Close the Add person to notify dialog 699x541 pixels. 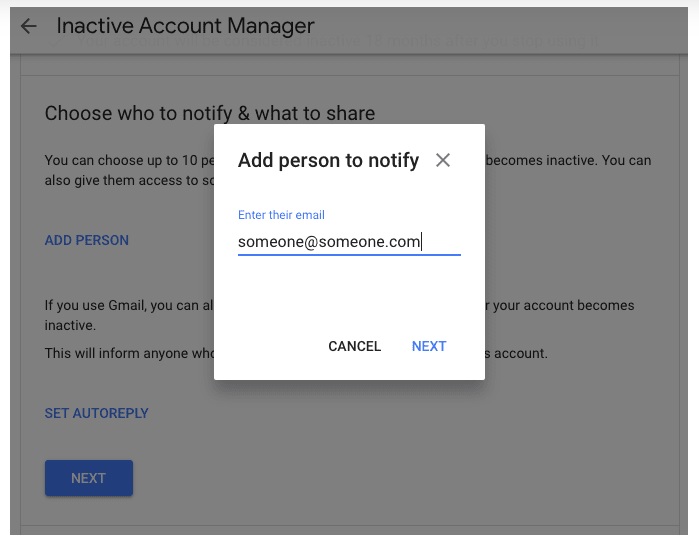coord(443,160)
